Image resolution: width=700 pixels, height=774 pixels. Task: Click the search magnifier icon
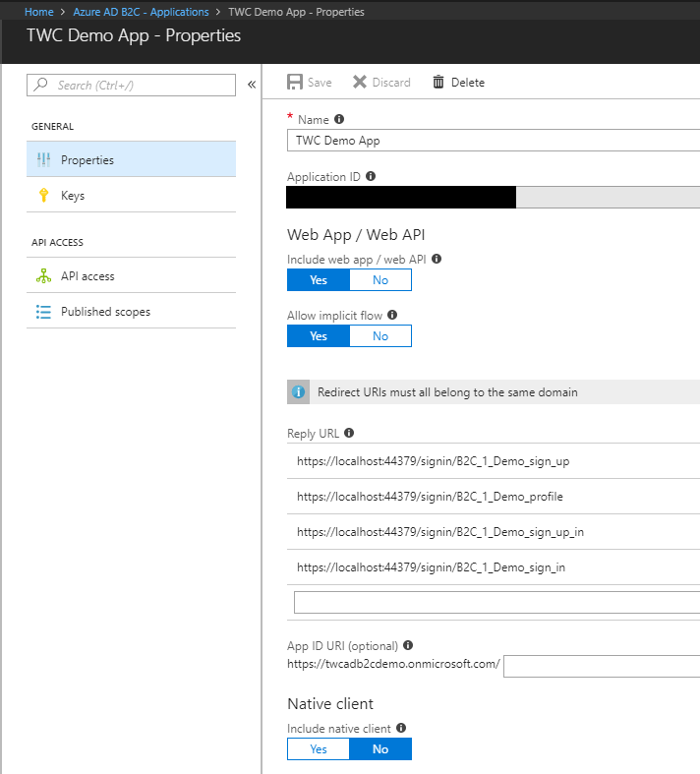point(41,85)
